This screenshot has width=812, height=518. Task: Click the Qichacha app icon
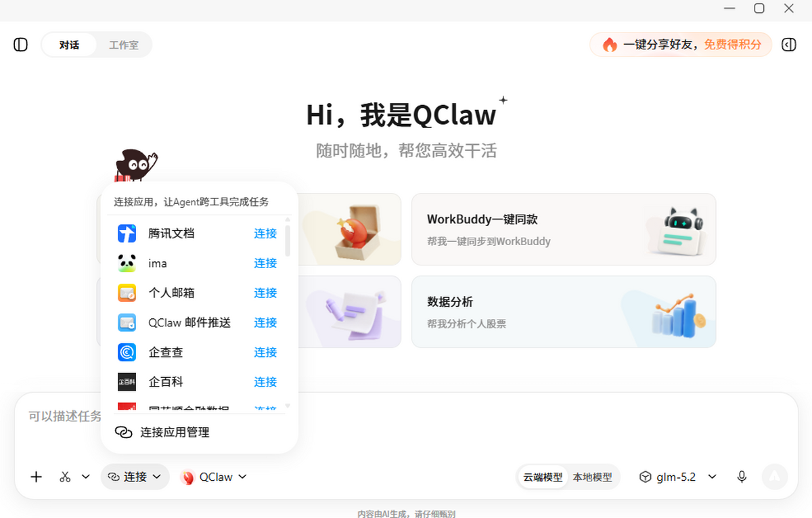tap(127, 353)
